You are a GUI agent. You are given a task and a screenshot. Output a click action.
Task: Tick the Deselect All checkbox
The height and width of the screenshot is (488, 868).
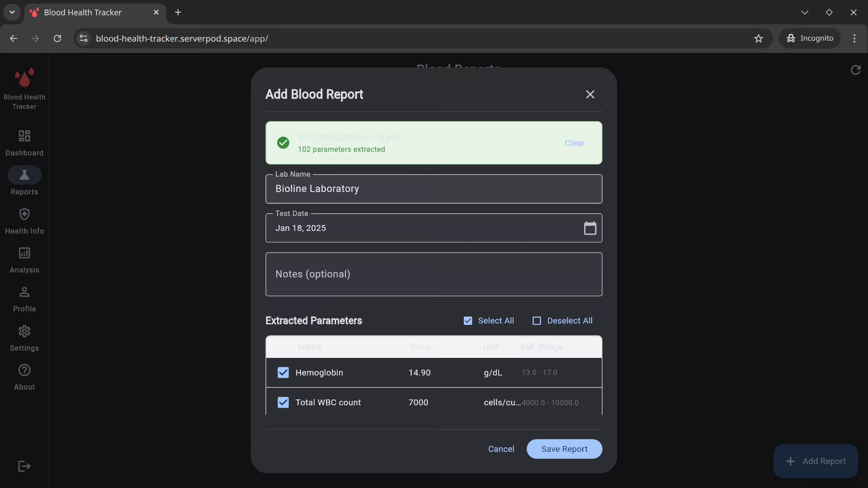point(537,321)
